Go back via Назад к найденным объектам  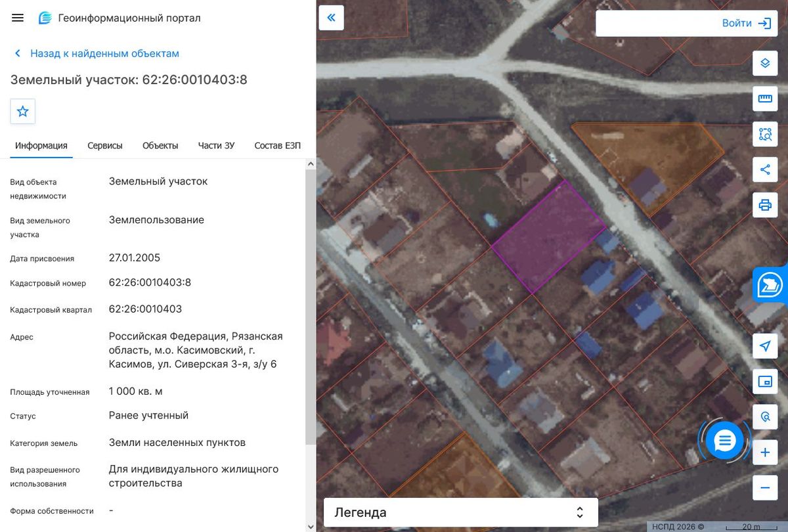click(97, 53)
